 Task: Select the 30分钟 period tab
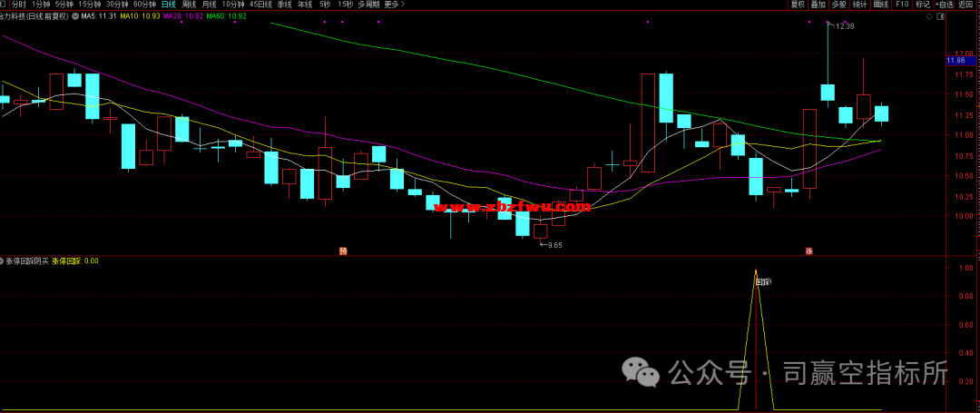(117, 4)
